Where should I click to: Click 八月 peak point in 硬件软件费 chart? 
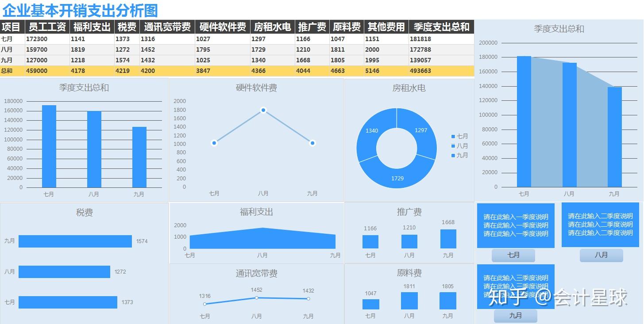pyautogui.click(x=263, y=110)
